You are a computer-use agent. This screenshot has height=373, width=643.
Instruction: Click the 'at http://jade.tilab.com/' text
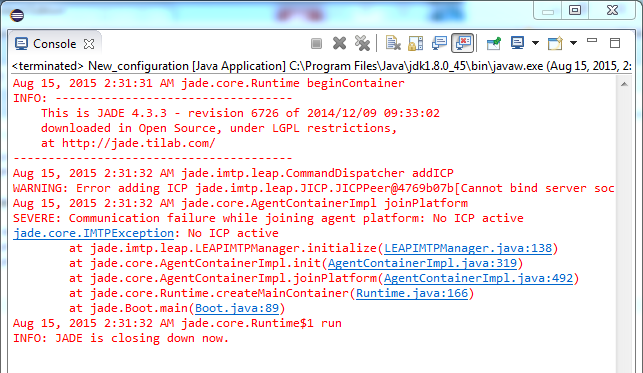coord(128,143)
